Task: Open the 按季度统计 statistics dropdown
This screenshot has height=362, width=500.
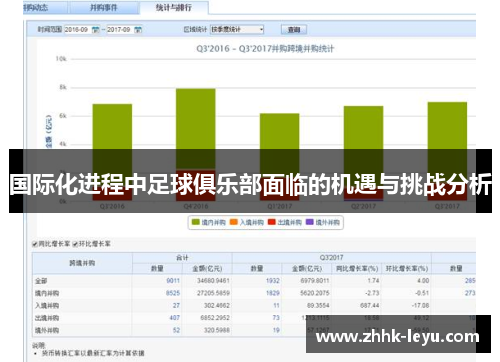Action: tap(237, 30)
